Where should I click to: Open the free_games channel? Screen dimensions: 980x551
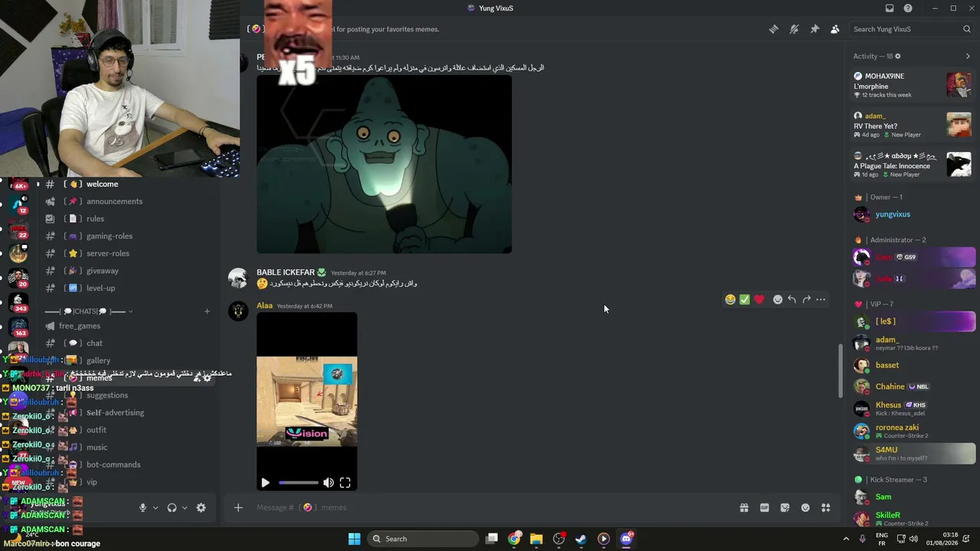tap(127, 326)
